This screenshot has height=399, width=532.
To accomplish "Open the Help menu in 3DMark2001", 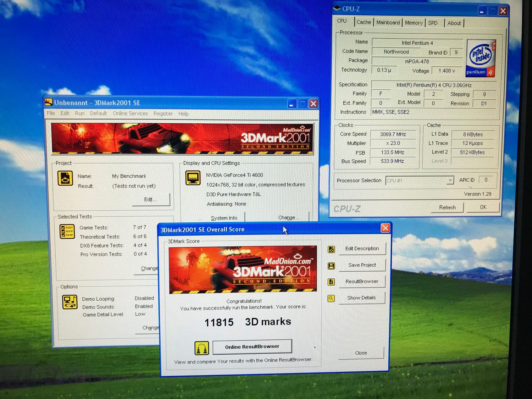I will (x=183, y=114).
